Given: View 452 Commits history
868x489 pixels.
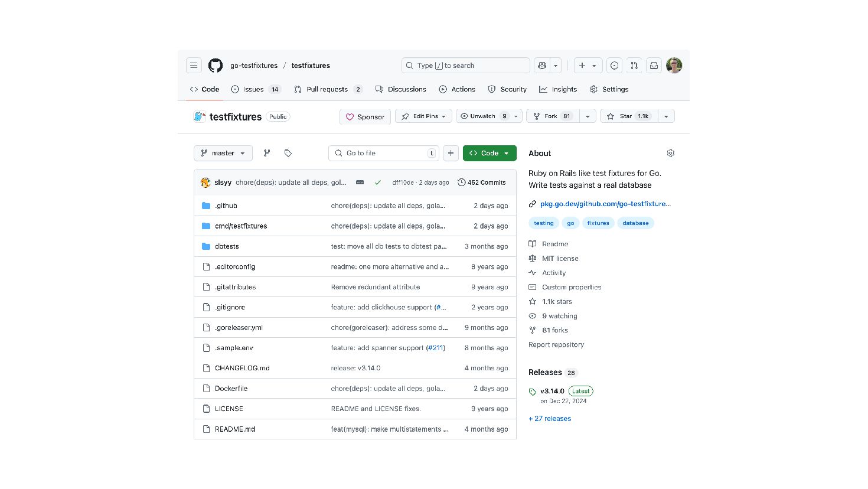Looking at the screenshot, I should pos(482,182).
